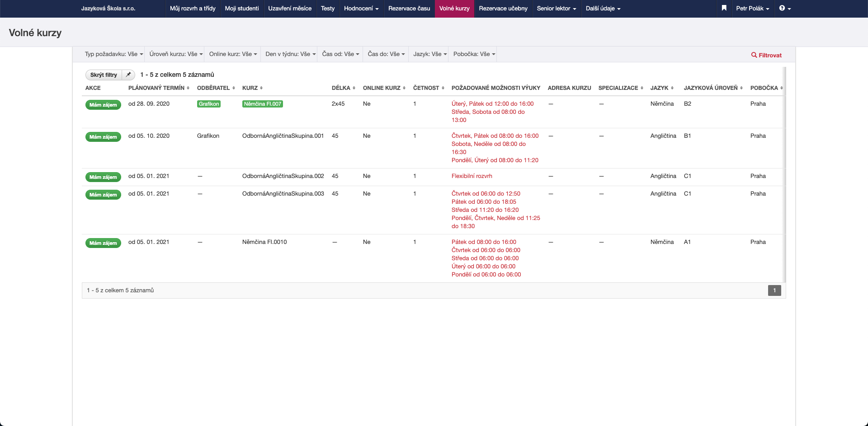Click the Němčina FI.0010 course name

coord(264,242)
